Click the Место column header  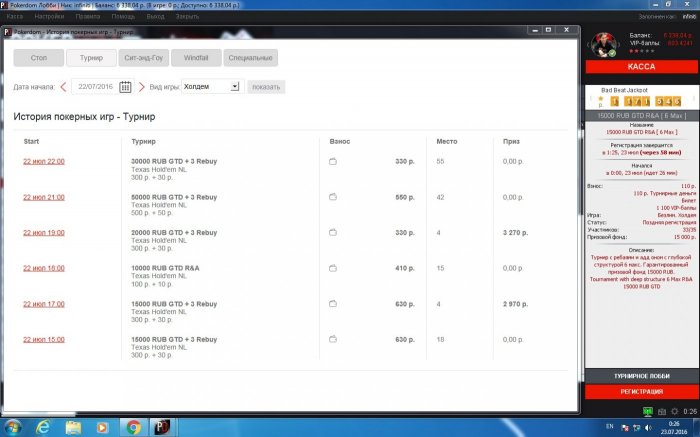click(447, 142)
